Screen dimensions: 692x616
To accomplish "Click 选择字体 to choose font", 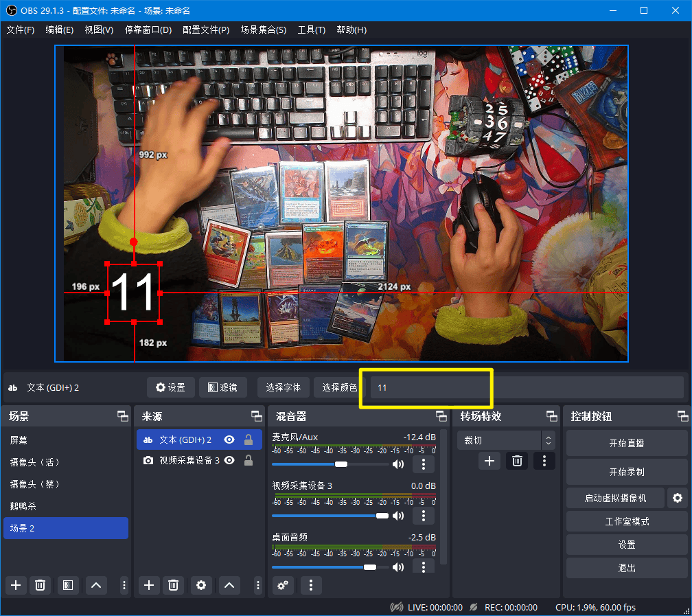I will 284,387.
